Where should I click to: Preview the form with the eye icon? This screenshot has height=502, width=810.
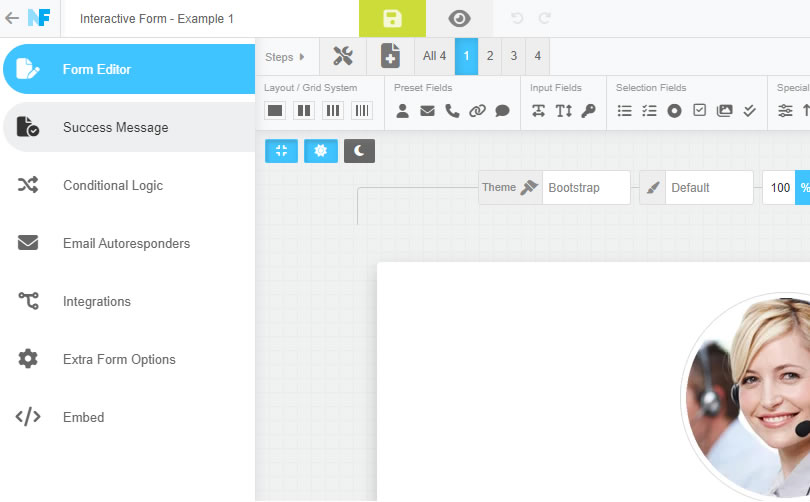click(x=459, y=19)
